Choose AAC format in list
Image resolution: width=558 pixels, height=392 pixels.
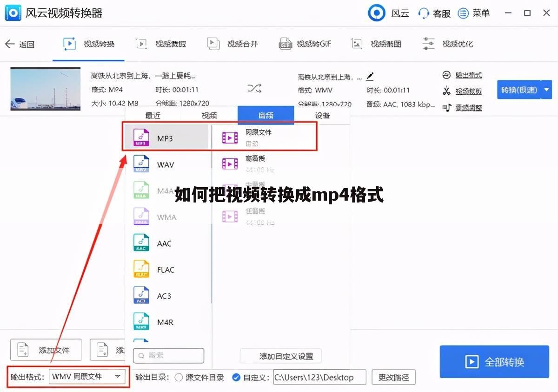tap(166, 243)
